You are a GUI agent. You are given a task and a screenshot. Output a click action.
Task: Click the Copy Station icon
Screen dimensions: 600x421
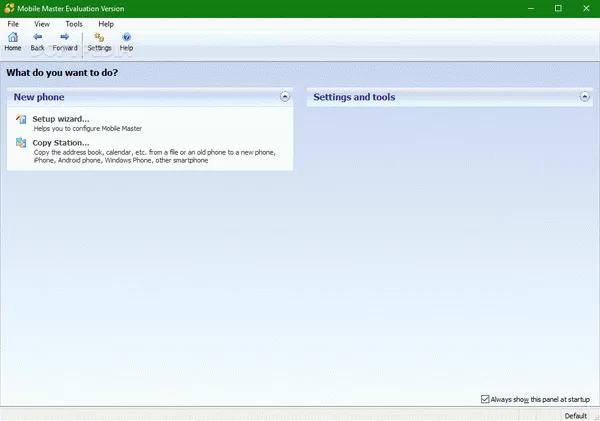(x=21, y=143)
